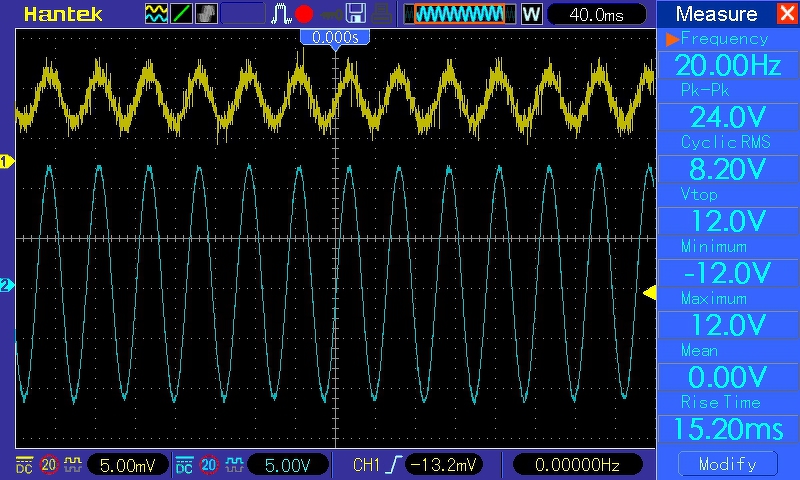Click the empty box in top toolbar
The height and width of the screenshot is (480, 800).
point(243,14)
